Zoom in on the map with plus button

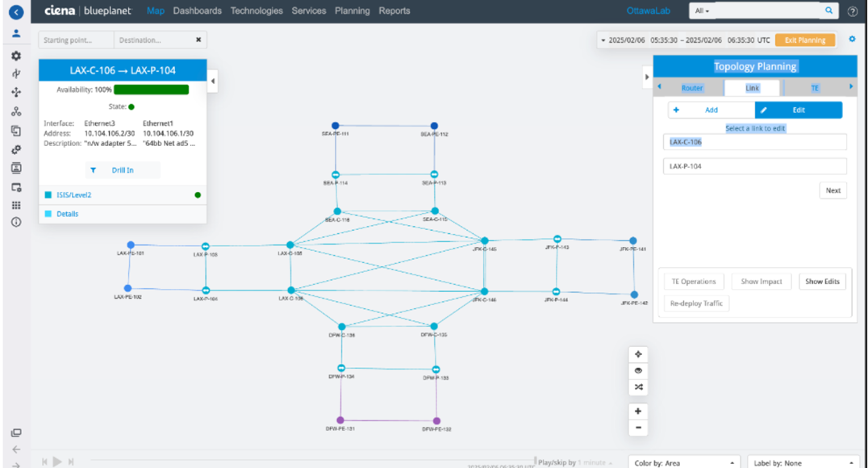[x=638, y=411]
